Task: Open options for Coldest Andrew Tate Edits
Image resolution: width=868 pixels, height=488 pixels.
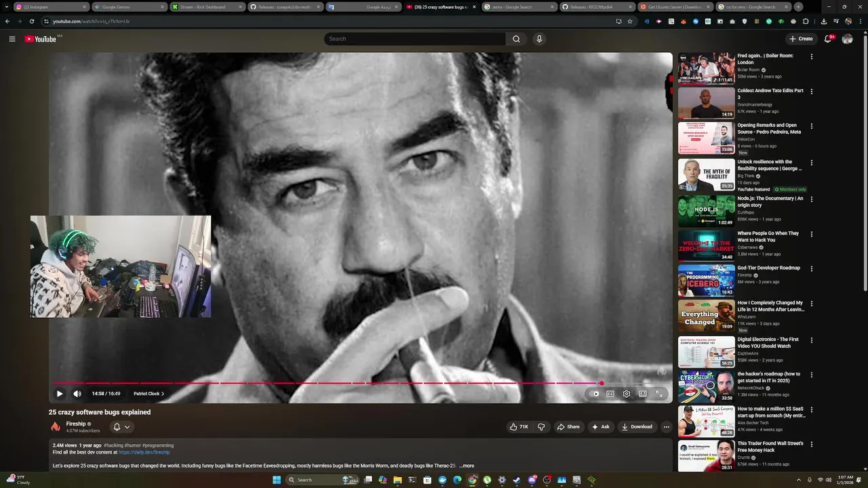Action: click(x=811, y=91)
